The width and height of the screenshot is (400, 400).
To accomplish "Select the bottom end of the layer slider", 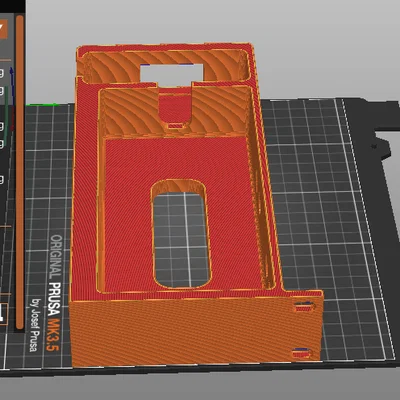I will click(x=20, y=325).
